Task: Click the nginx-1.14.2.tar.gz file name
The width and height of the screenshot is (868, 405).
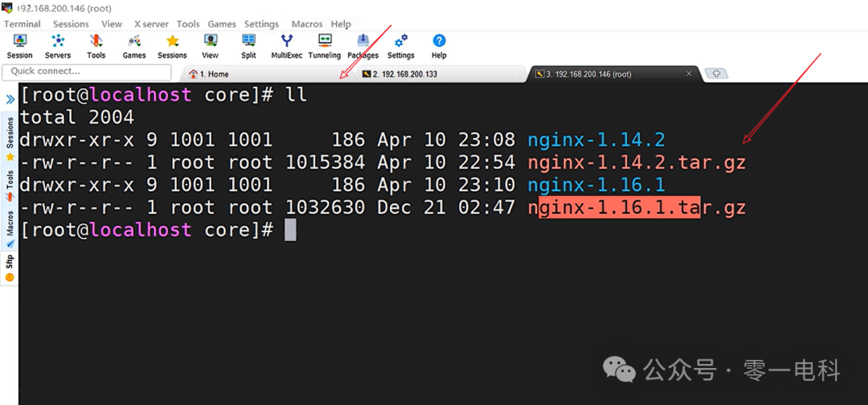Action: [x=637, y=162]
